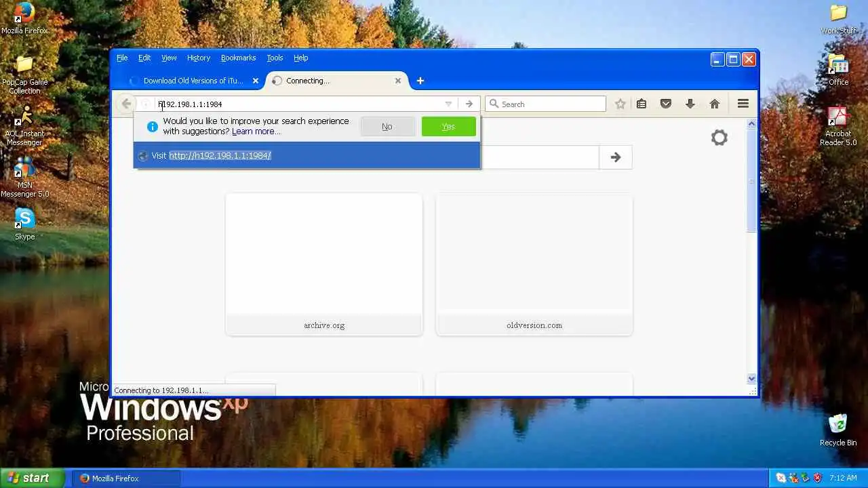Click the info icon in suggestions prompt

152,127
